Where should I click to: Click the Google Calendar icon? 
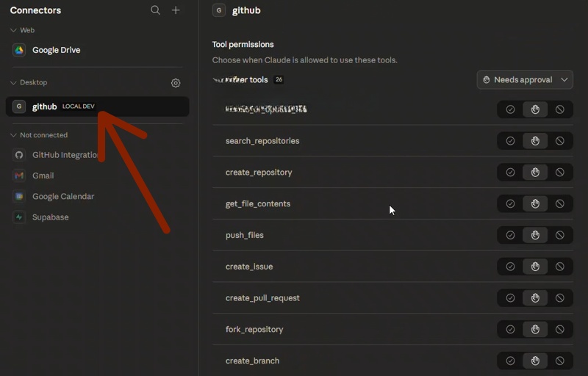point(19,196)
